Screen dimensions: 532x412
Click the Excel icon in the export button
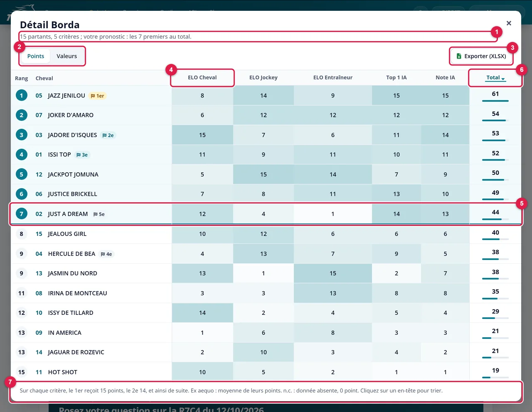tap(459, 56)
